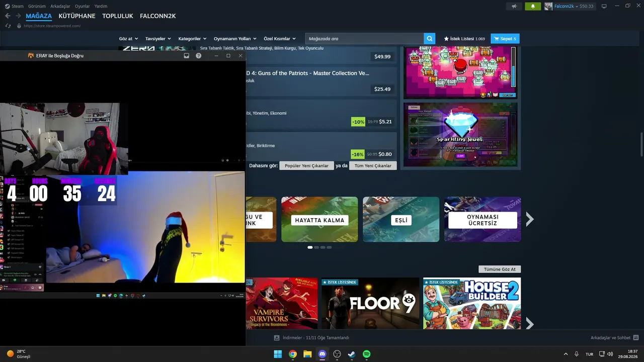Click the Falconn2k profile avatar
Image resolution: width=644 pixels, height=362 pixels.
pyautogui.click(x=548, y=6)
